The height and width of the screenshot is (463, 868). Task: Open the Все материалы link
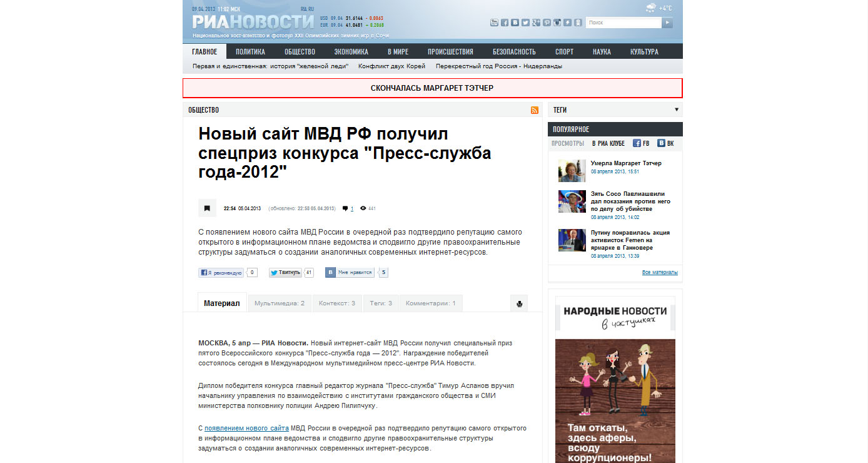(x=660, y=273)
